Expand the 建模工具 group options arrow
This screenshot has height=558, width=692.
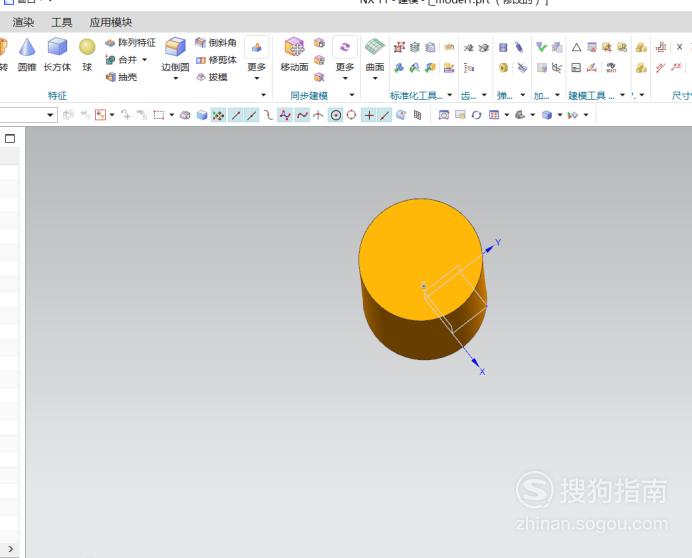point(622,95)
